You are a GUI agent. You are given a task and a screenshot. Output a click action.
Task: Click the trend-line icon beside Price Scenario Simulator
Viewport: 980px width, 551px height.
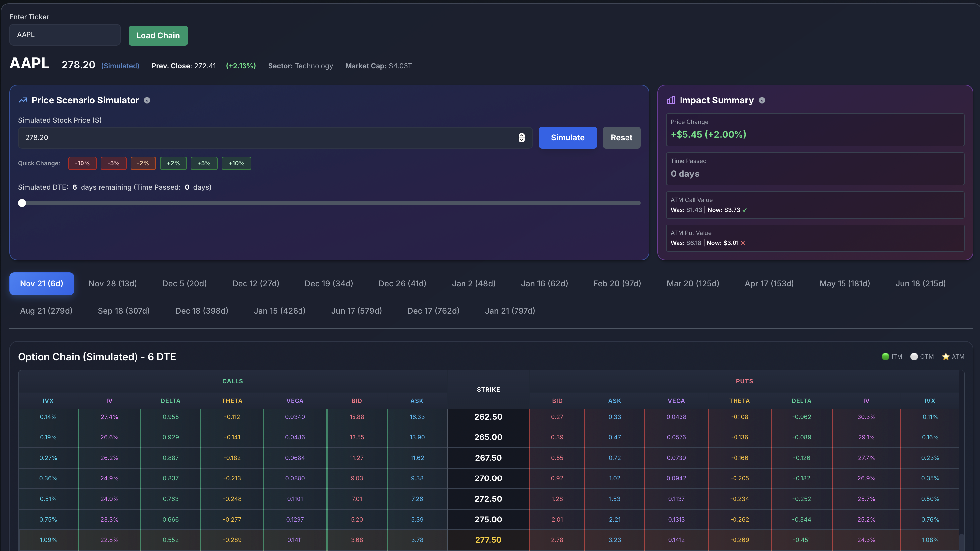pos(23,100)
